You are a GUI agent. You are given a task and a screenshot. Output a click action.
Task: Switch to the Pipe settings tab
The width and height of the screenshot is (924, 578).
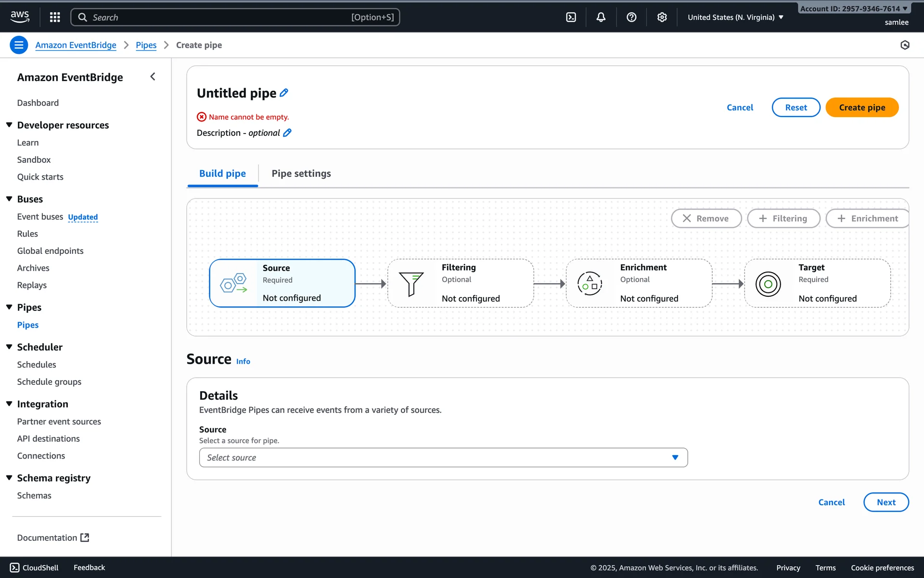(301, 173)
